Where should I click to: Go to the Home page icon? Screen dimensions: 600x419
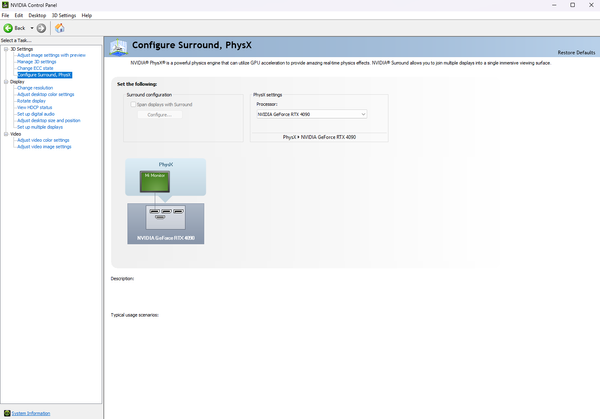(59, 28)
